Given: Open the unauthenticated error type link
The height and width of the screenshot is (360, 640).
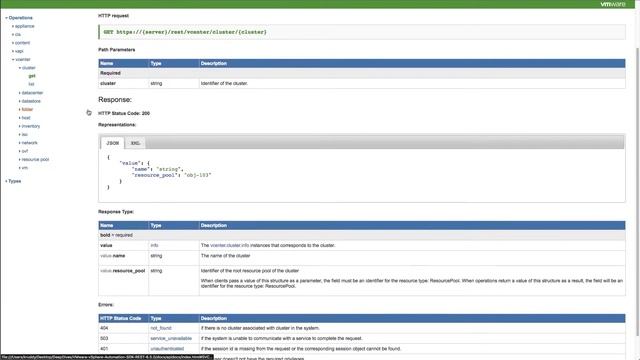Looking at the screenshot, I should 167,349.
